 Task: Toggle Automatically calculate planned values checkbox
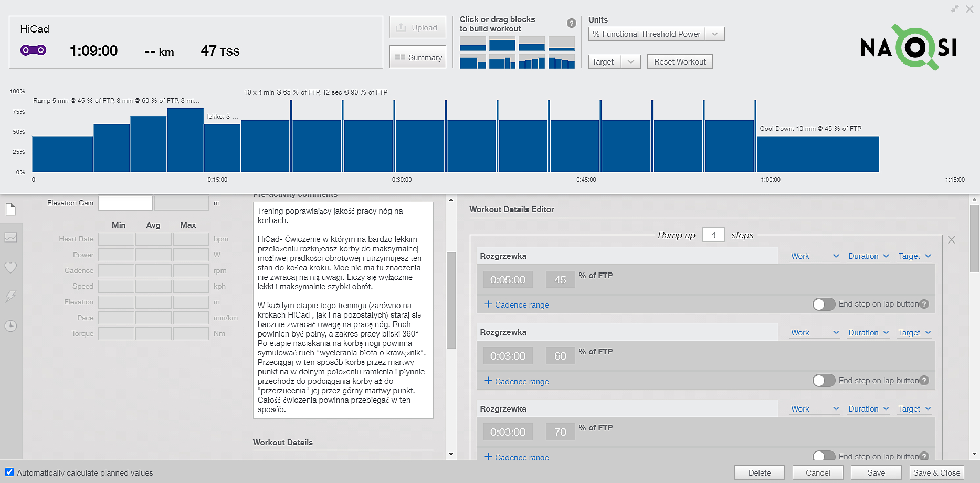pos(9,472)
